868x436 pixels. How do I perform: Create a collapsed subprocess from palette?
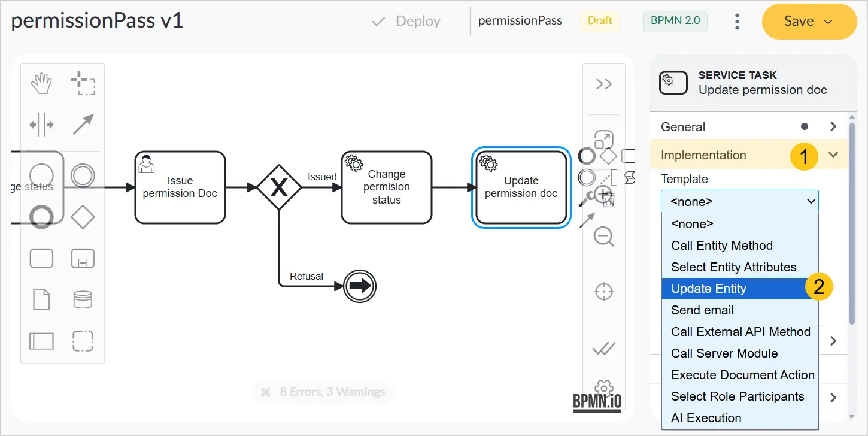click(x=83, y=258)
